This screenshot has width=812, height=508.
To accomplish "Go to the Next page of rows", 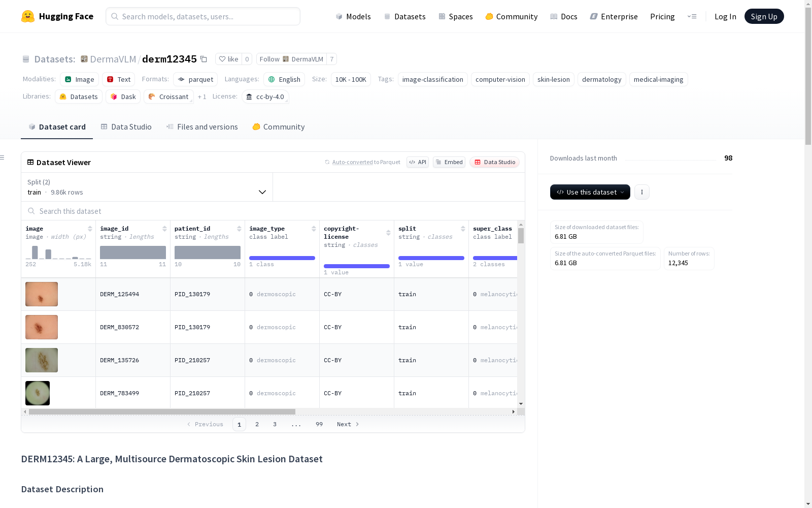I will (348, 424).
